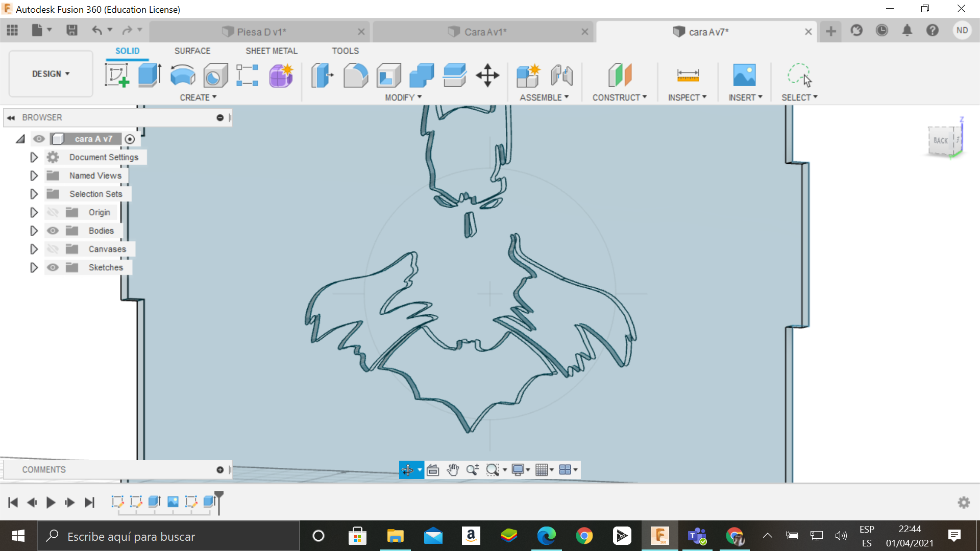Viewport: 980px width, 551px height.
Task: Switch to the SURFACE tab
Action: (192, 51)
